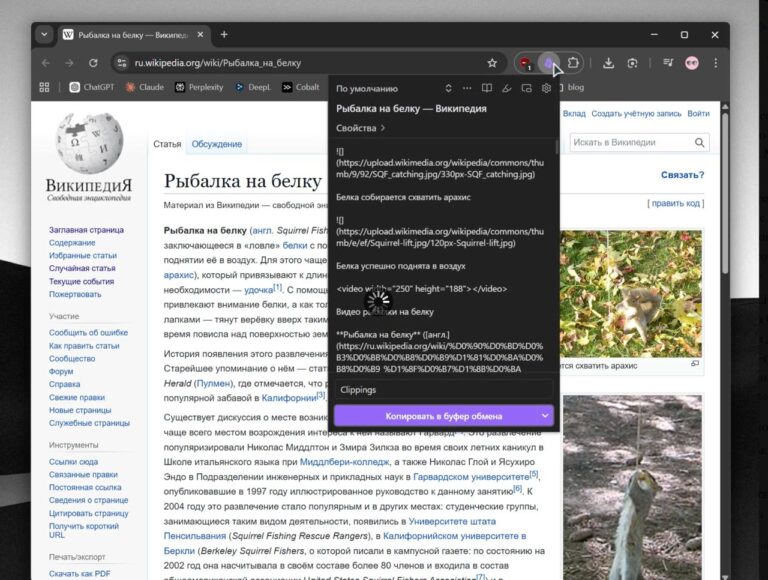Open Текущие события in sidebar
The height and width of the screenshot is (580, 768).
81,281
